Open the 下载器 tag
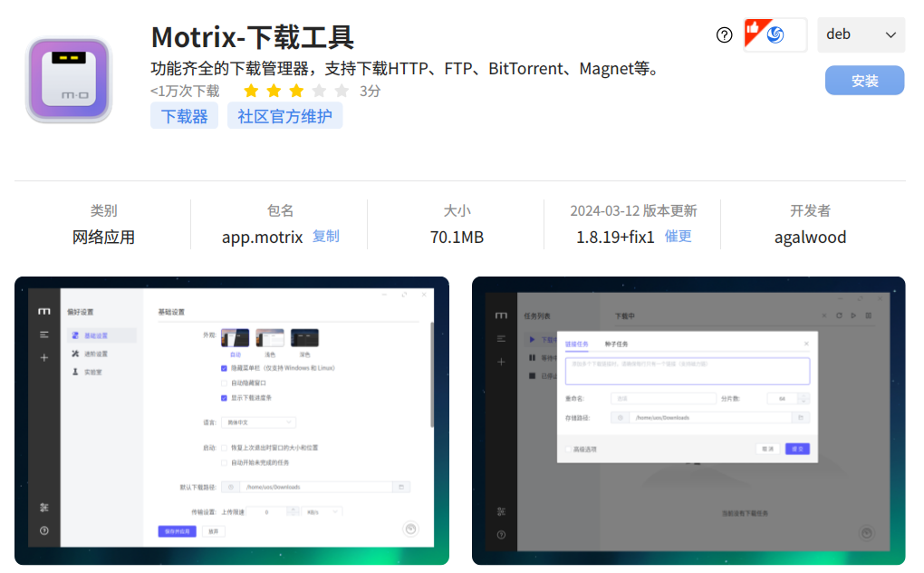This screenshot has width=924, height=573. [x=185, y=116]
